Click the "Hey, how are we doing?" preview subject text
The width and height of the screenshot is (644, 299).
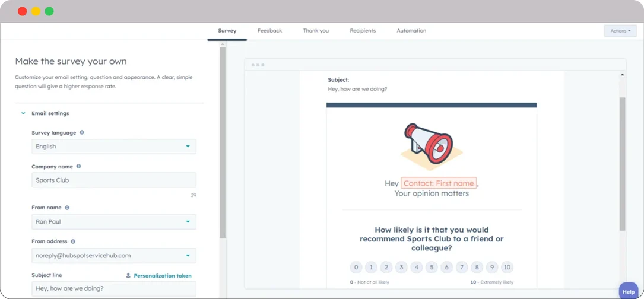pyautogui.click(x=357, y=89)
